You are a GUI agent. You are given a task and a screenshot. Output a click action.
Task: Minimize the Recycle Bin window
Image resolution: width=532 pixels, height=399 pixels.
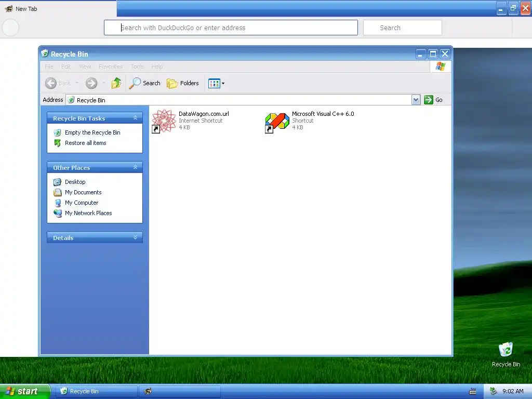tap(421, 54)
